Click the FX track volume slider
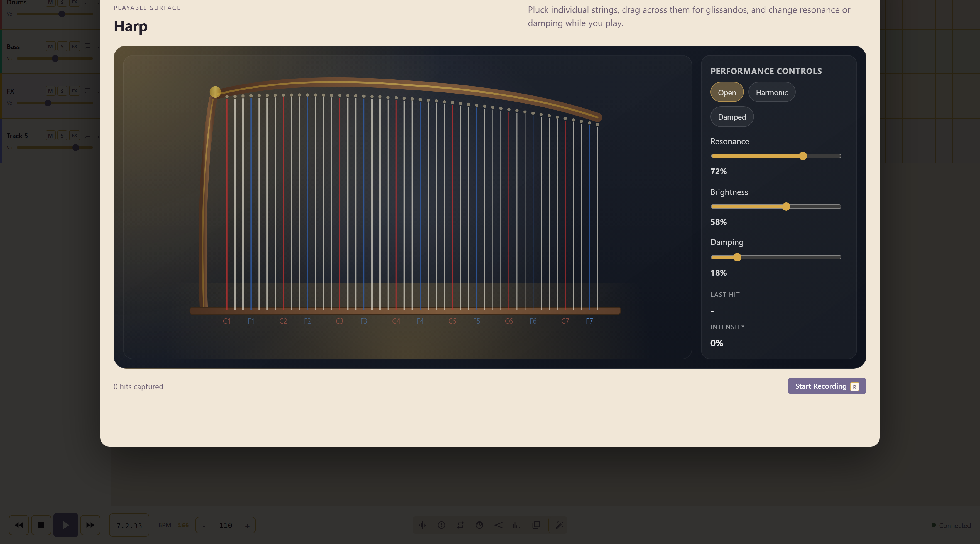This screenshot has width=980, height=544. point(55,103)
